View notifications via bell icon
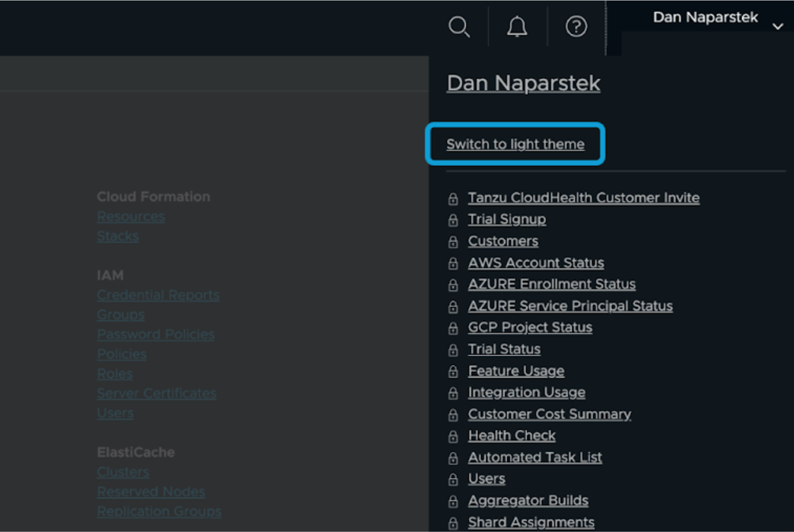 pyautogui.click(x=516, y=26)
